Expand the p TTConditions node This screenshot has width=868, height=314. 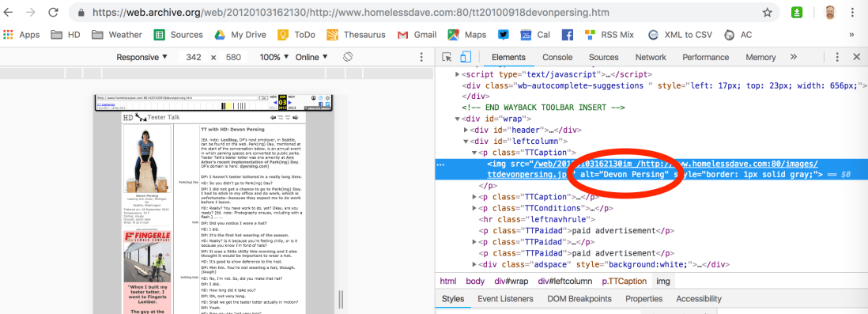[x=474, y=208]
